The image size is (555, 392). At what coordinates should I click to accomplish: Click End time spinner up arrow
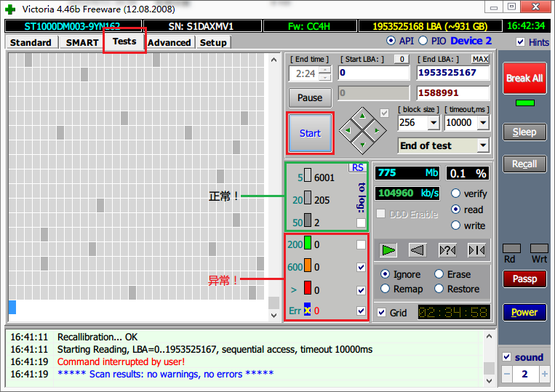click(x=325, y=70)
